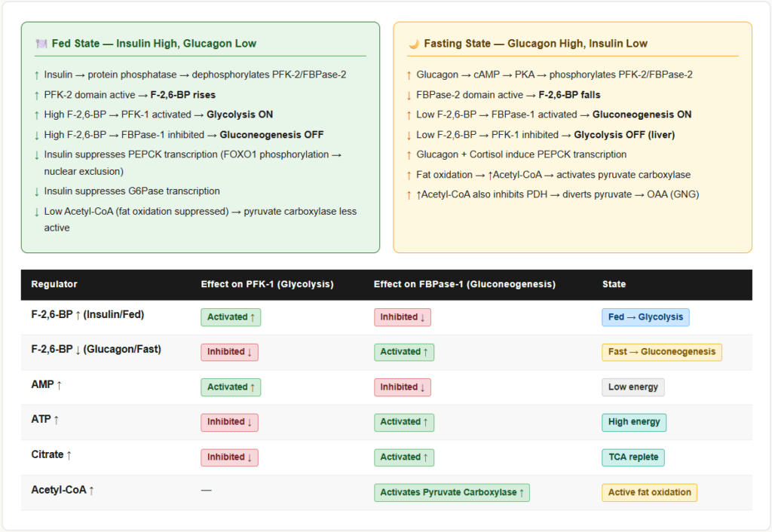Click the "Active fat oxidation" badge
Image resolution: width=772 pixels, height=532 pixels.
pyautogui.click(x=648, y=493)
